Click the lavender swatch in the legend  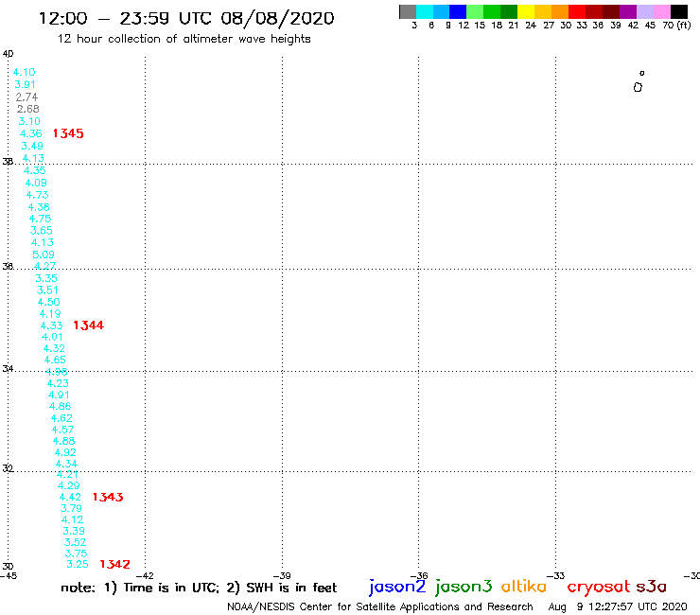tap(644, 12)
